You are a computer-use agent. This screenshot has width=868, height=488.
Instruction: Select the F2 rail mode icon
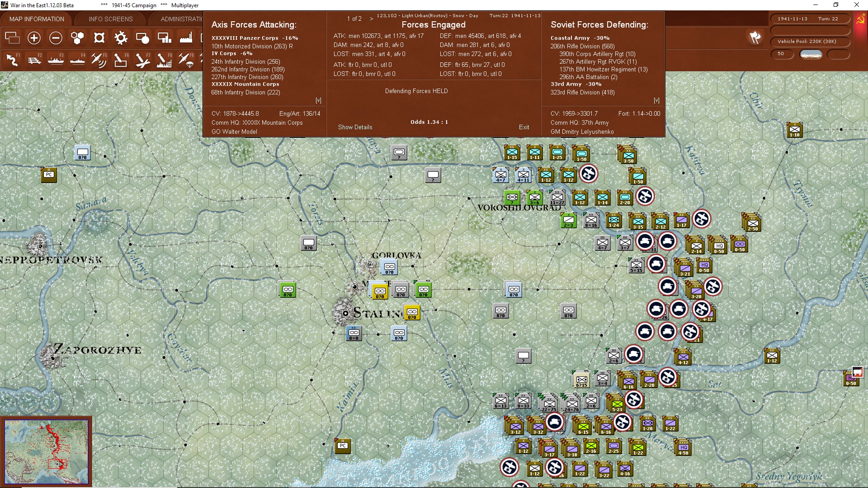click(x=34, y=60)
